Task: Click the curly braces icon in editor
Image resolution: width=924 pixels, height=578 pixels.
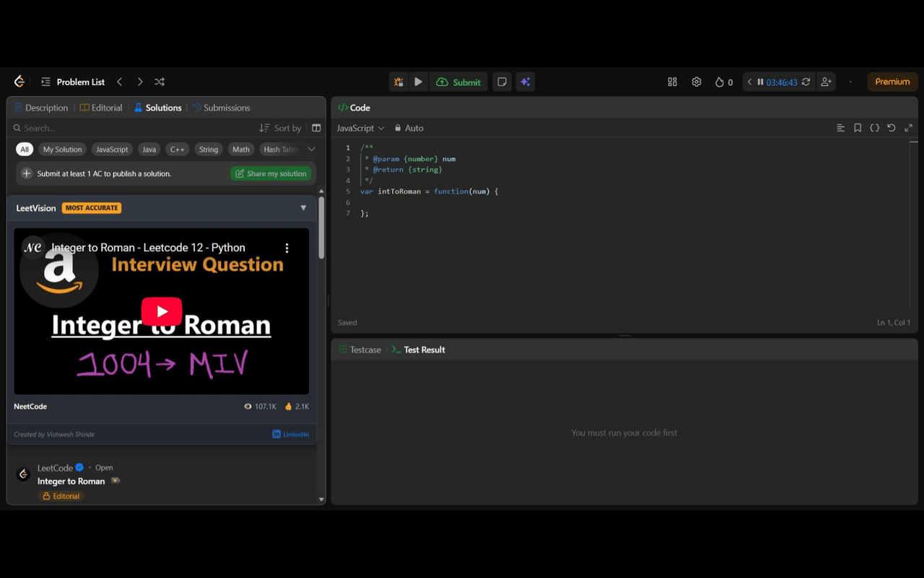Action: coord(874,128)
